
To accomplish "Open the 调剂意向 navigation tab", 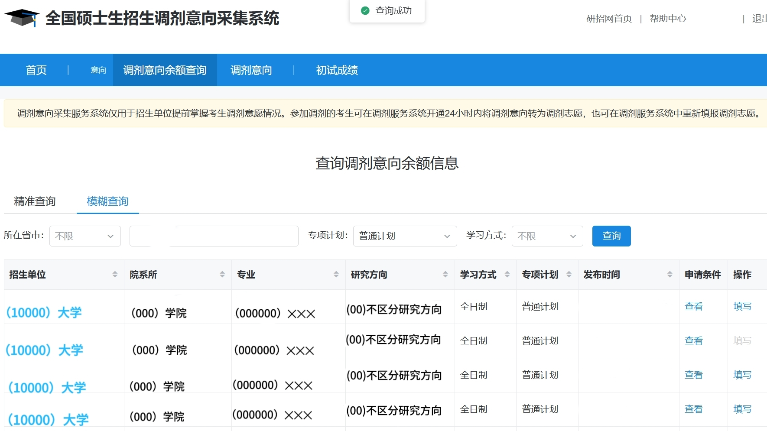I will 251,70.
